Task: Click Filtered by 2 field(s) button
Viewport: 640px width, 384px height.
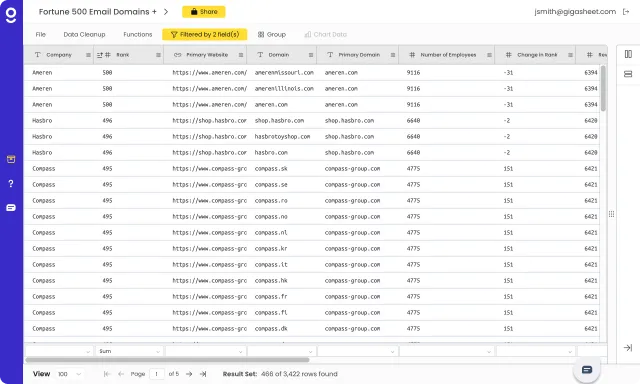Action: pyautogui.click(x=205, y=34)
